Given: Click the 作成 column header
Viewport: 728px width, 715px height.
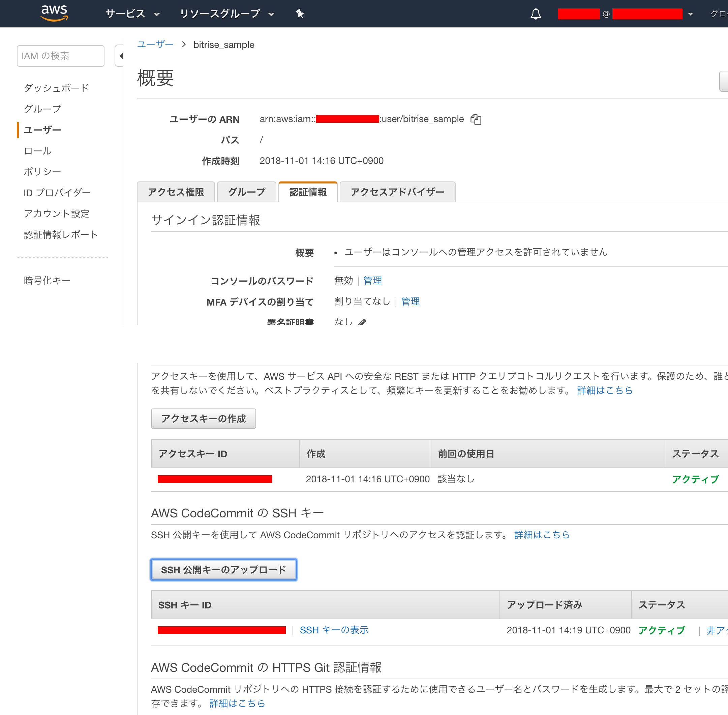Looking at the screenshot, I should [365, 454].
